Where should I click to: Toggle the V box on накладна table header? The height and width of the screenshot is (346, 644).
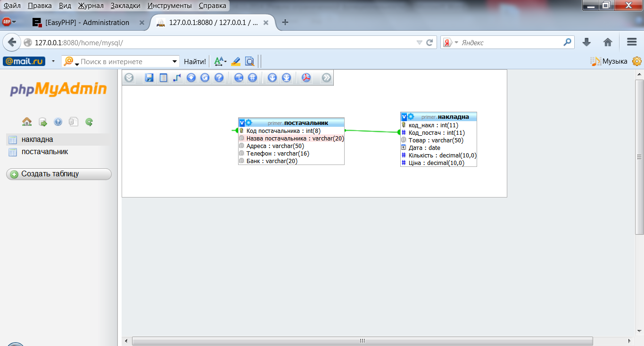click(x=404, y=116)
